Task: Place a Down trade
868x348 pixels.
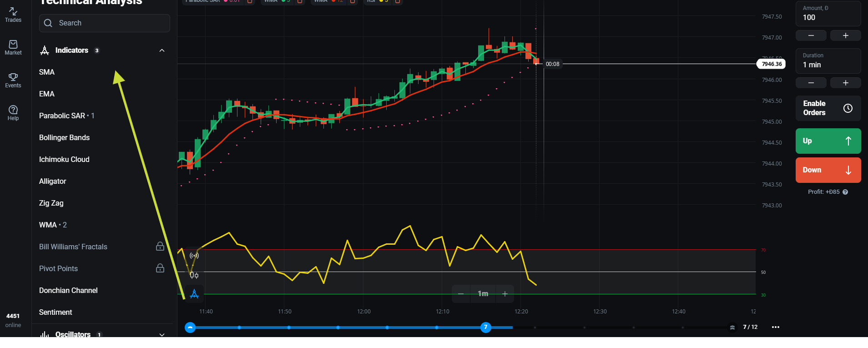Action: pos(828,170)
